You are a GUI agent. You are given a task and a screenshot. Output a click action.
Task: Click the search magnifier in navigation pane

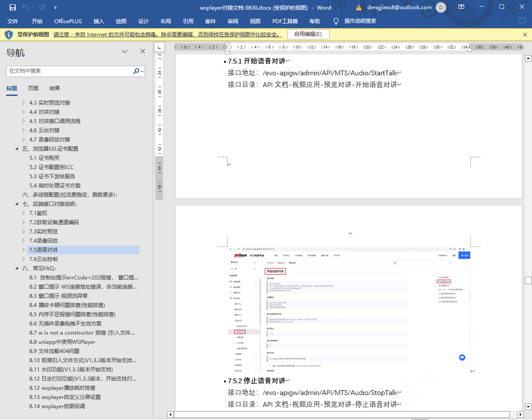pyautogui.click(x=137, y=71)
